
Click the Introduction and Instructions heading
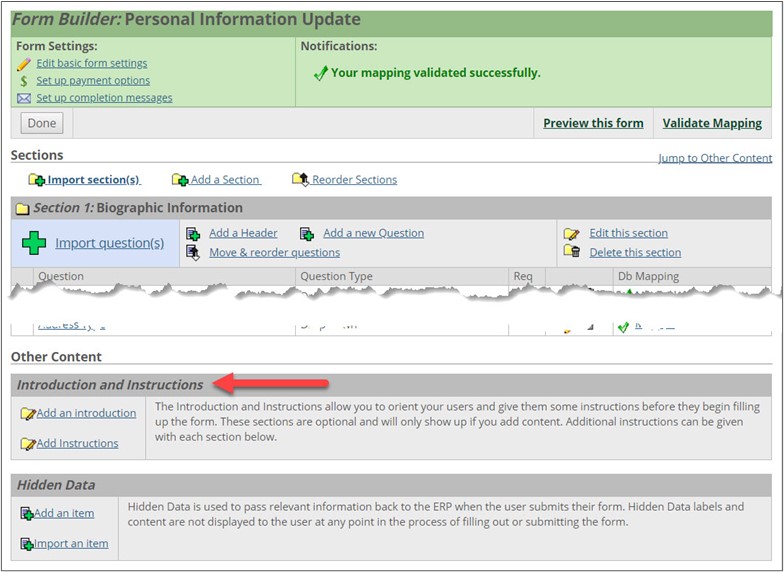(110, 384)
